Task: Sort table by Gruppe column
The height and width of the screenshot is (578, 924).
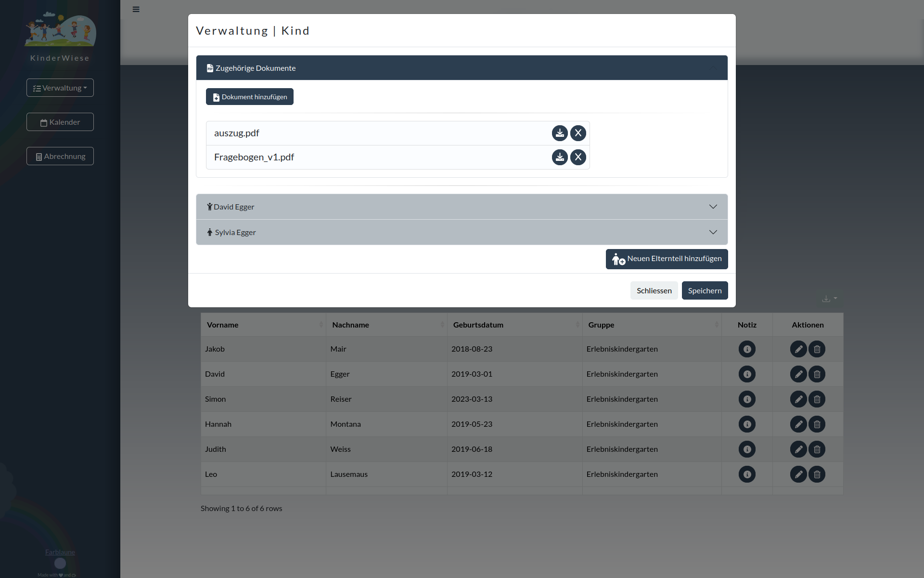Action: click(652, 325)
